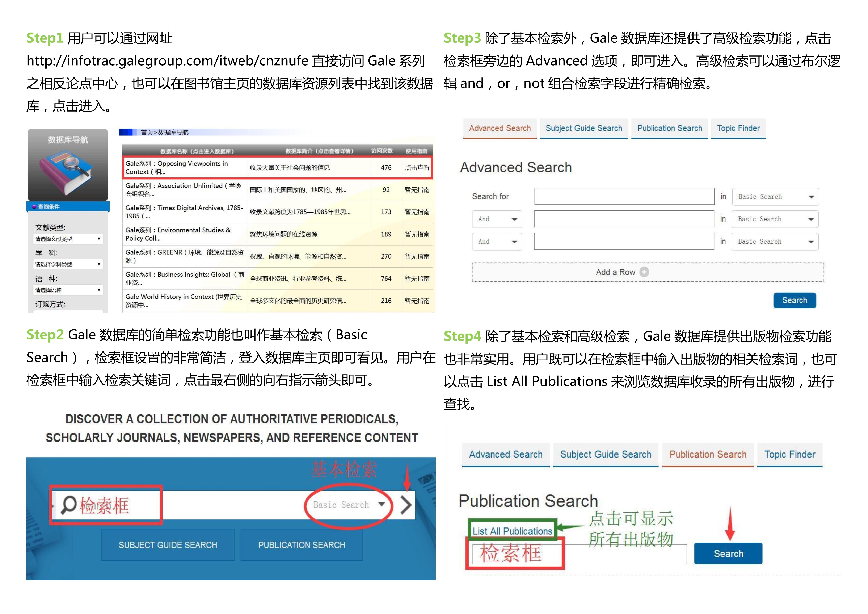This screenshot has width=868, height=614.
Task: Expand the second 'And' operator dropdown
Action: coord(497,242)
